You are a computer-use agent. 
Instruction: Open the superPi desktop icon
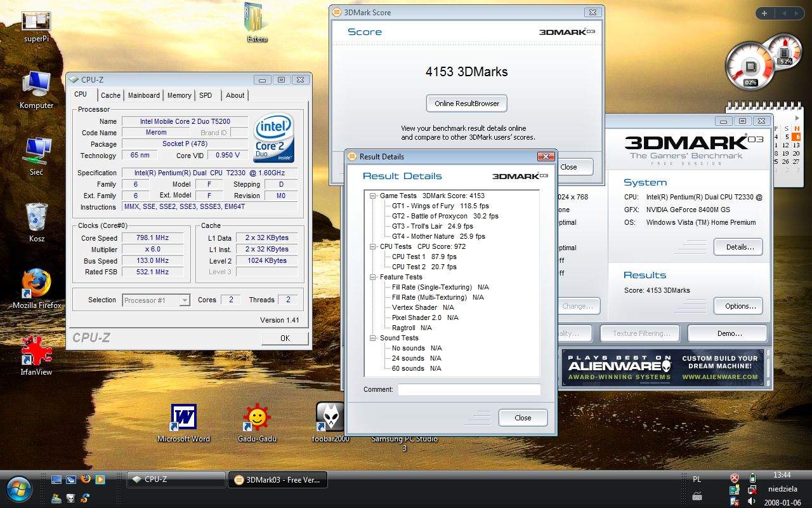[36, 27]
